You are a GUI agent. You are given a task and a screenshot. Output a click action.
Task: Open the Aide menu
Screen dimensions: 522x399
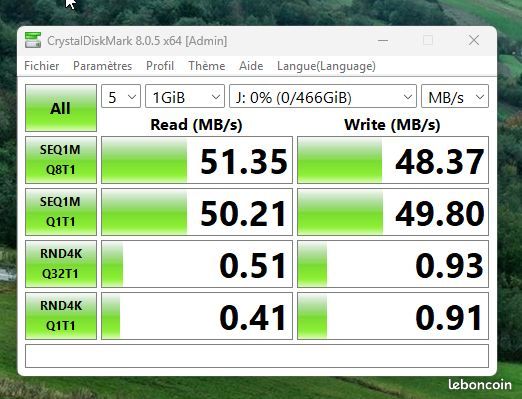click(x=251, y=66)
